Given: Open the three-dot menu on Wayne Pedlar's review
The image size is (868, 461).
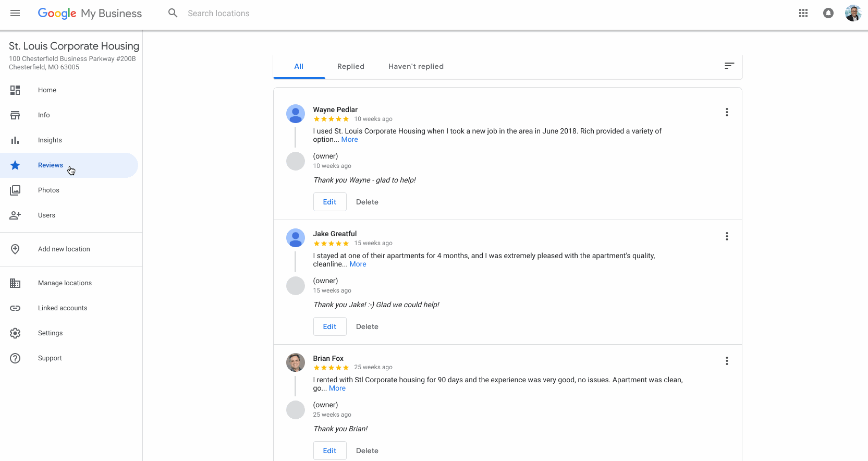Looking at the screenshot, I should (x=727, y=112).
